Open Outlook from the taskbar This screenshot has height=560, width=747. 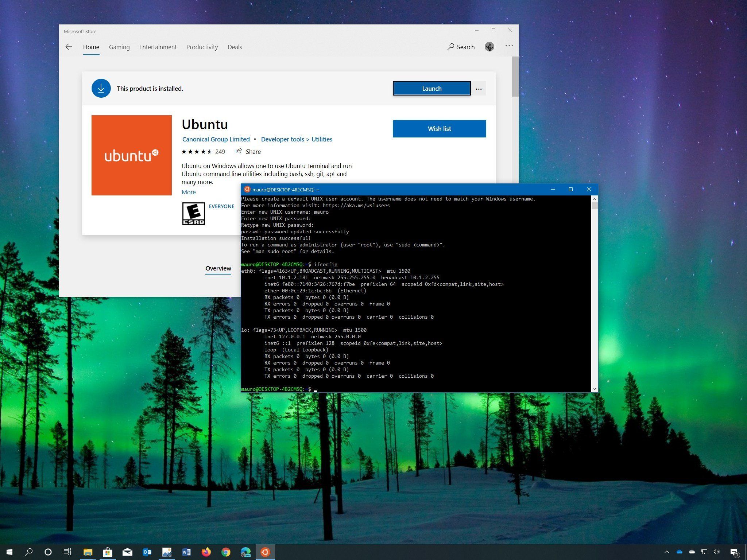tap(147, 552)
